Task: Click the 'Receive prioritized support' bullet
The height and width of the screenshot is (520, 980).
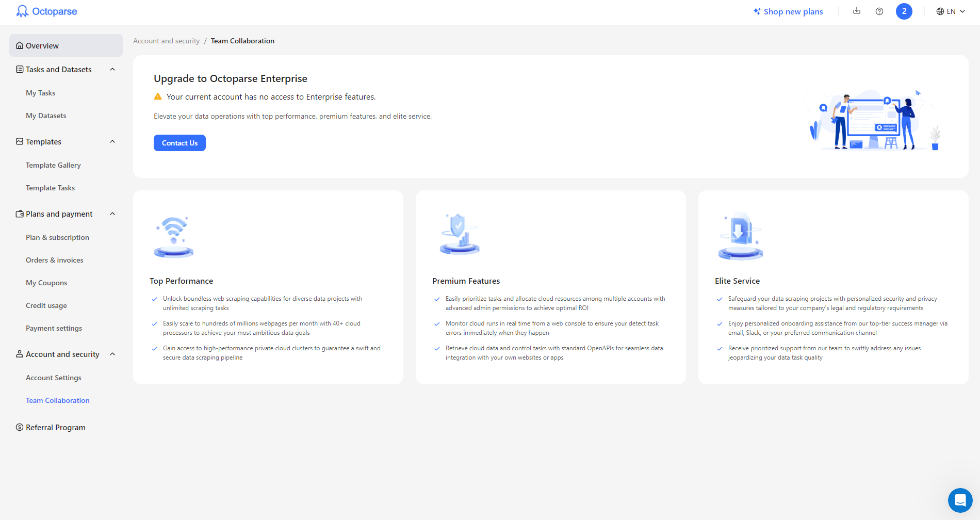Action: pos(824,353)
